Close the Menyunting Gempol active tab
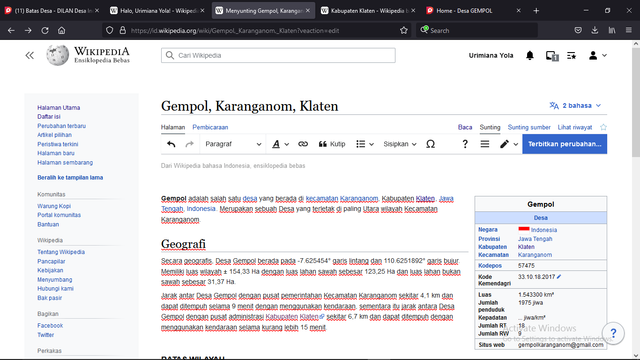The image size is (640, 360). coord(308,11)
